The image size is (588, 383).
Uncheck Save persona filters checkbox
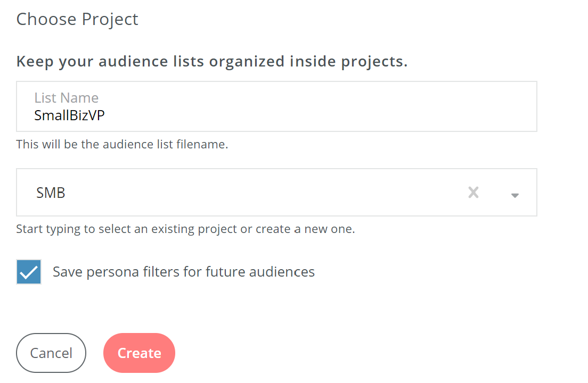[29, 272]
